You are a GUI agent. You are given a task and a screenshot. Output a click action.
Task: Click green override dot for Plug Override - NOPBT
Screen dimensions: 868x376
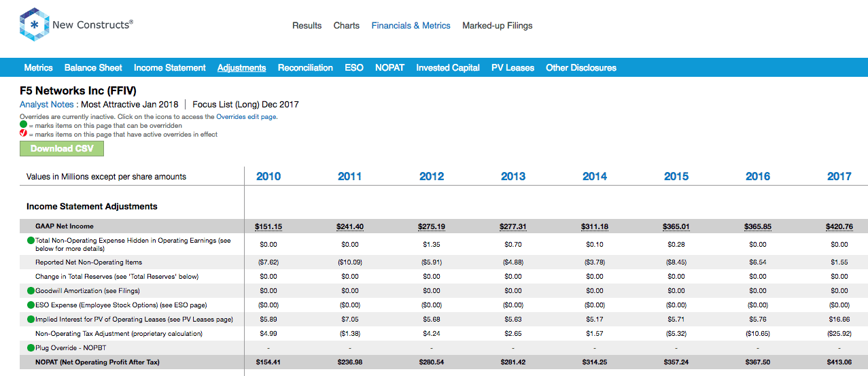pyautogui.click(x=31, y=347)
